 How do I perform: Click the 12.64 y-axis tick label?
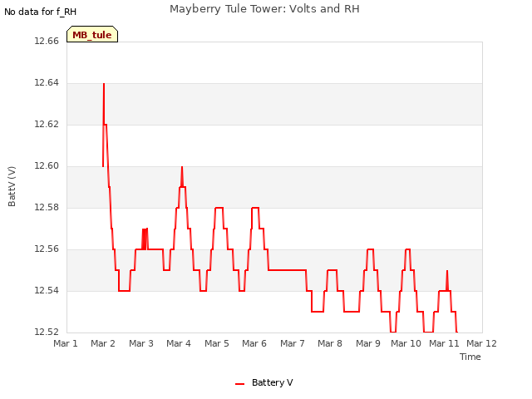coord(47,83)
